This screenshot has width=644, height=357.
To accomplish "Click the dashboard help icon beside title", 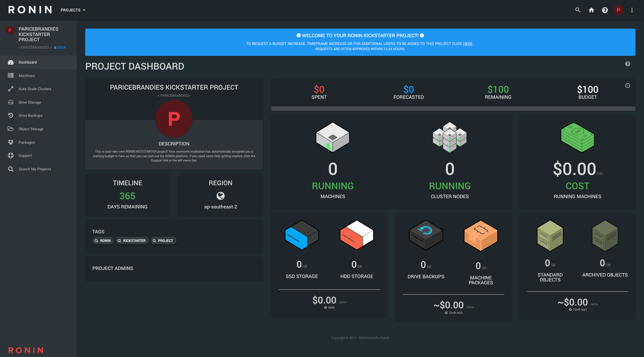I will pos(627,64).
